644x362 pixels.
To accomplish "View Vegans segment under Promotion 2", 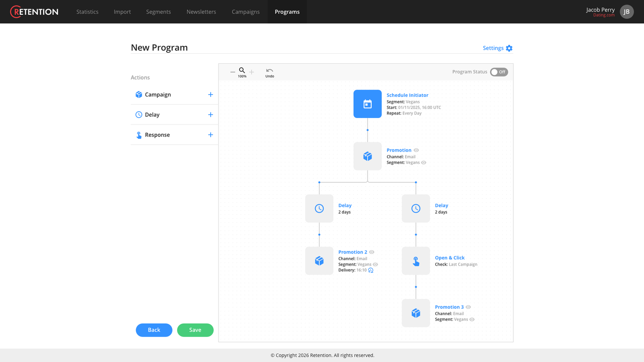I will click(x=375, y=265).
